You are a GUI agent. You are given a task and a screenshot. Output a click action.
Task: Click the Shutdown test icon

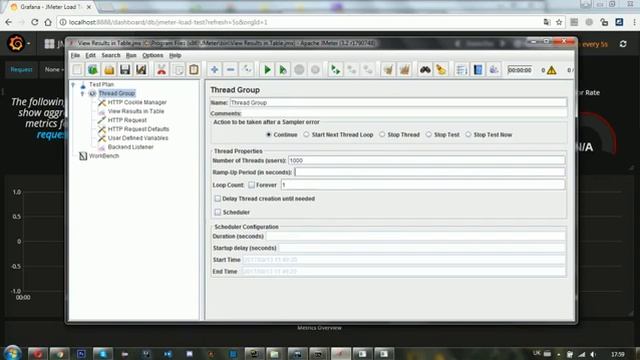point(315,70)
